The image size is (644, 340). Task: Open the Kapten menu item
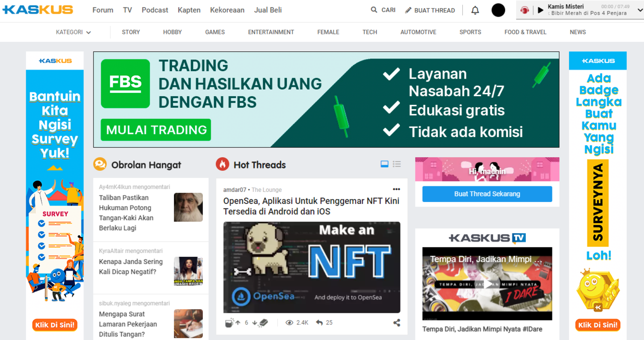(x=189, y=10)
